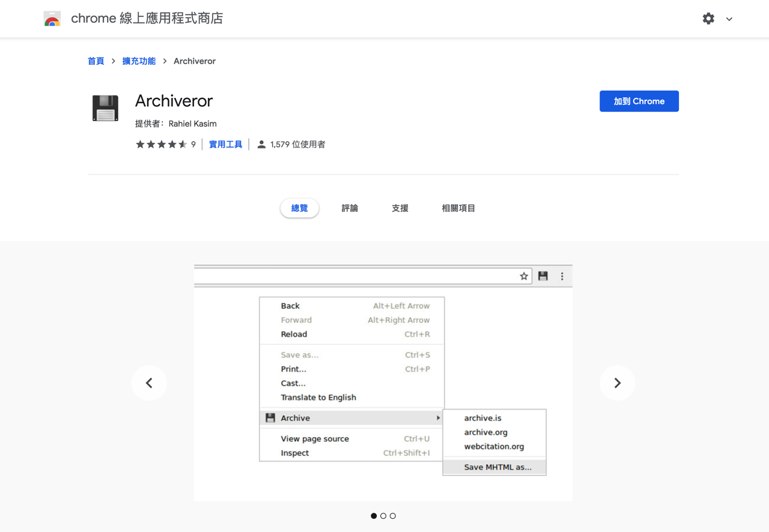Viewport: 769px width, 532px height.
Task: Click the Archiveror breadcrumb text
Action: (195, 61)
